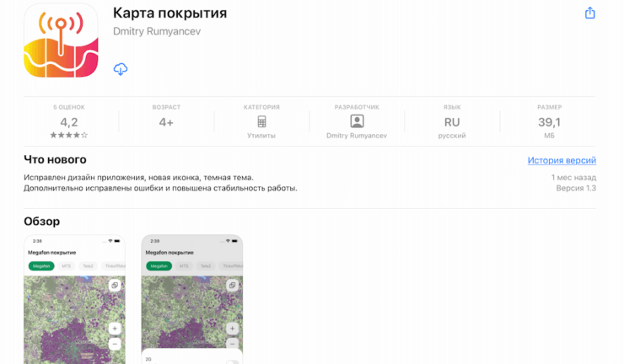Tap map layers icon in second screenshot
This screenshot has width=624, height=364.
(233, 286)
